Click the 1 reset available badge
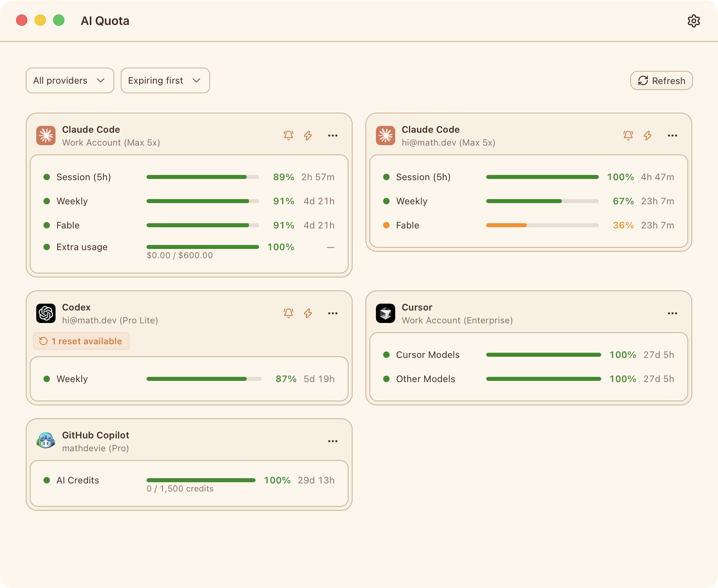The image size is (718, 588). (81, 341)
